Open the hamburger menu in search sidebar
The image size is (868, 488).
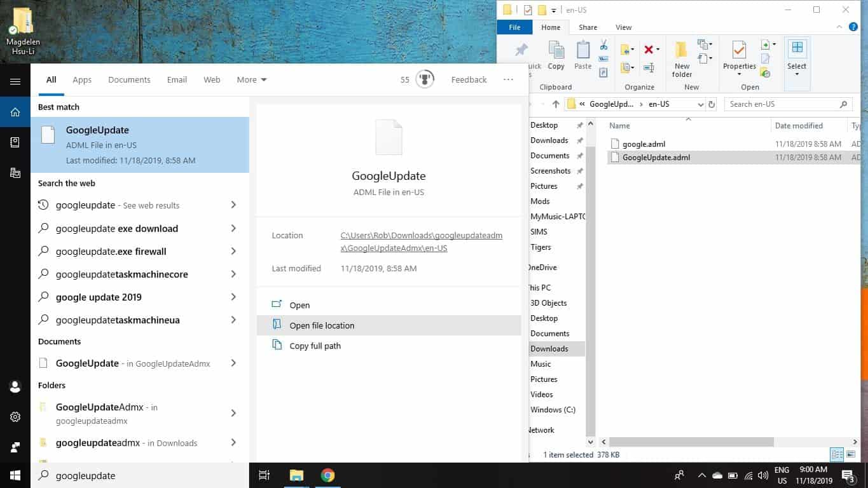[15, 82]
